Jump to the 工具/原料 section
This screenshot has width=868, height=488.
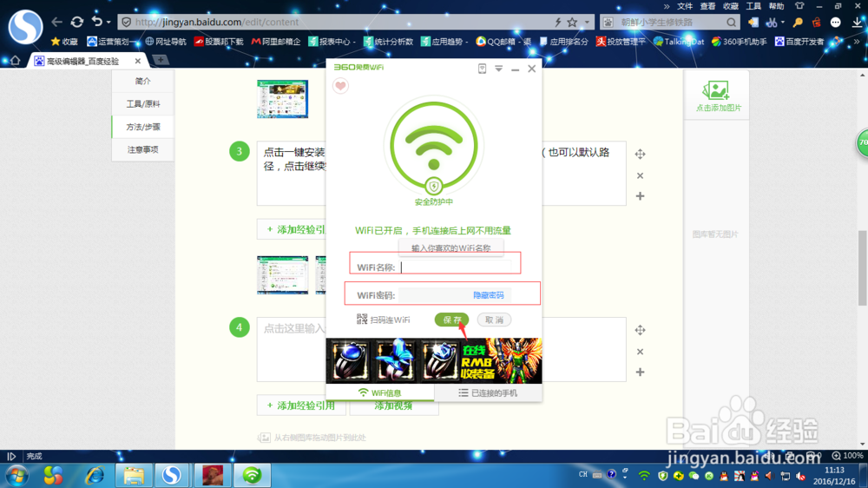click(143, 103)
